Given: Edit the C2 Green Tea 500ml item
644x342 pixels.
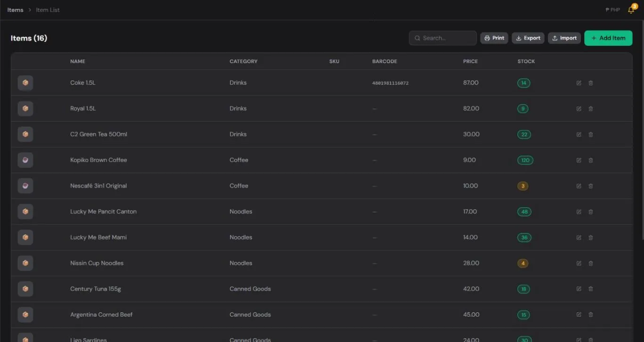Looking at the screenshot, I should (579, 135).
